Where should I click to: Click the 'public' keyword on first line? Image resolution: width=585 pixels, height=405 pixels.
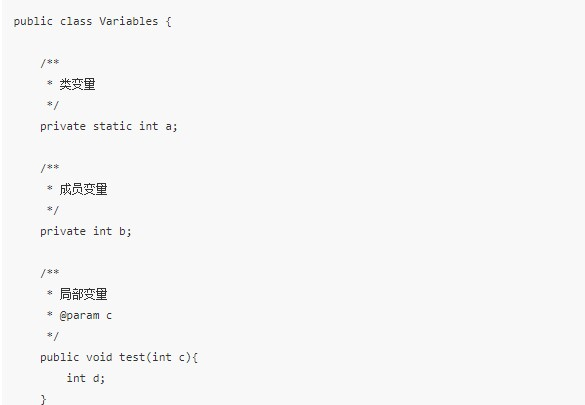(33, 22)
